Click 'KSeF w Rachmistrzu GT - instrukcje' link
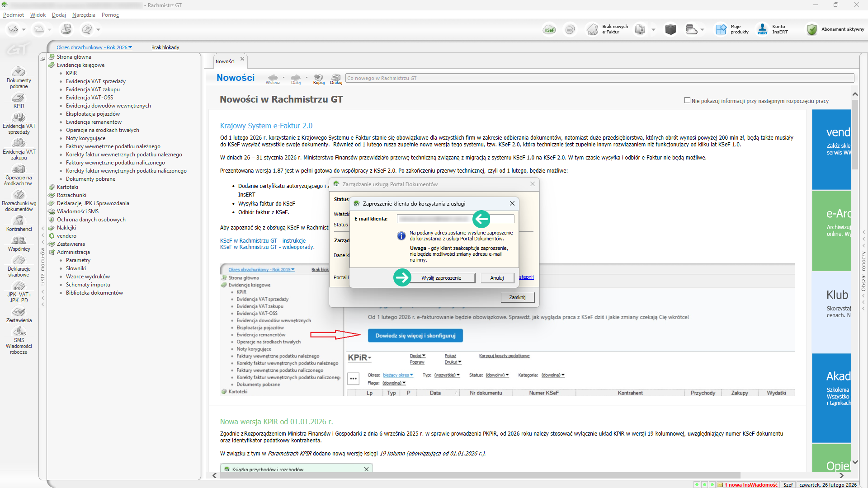This screenshot has width=868, height=488. pos(263,241)
